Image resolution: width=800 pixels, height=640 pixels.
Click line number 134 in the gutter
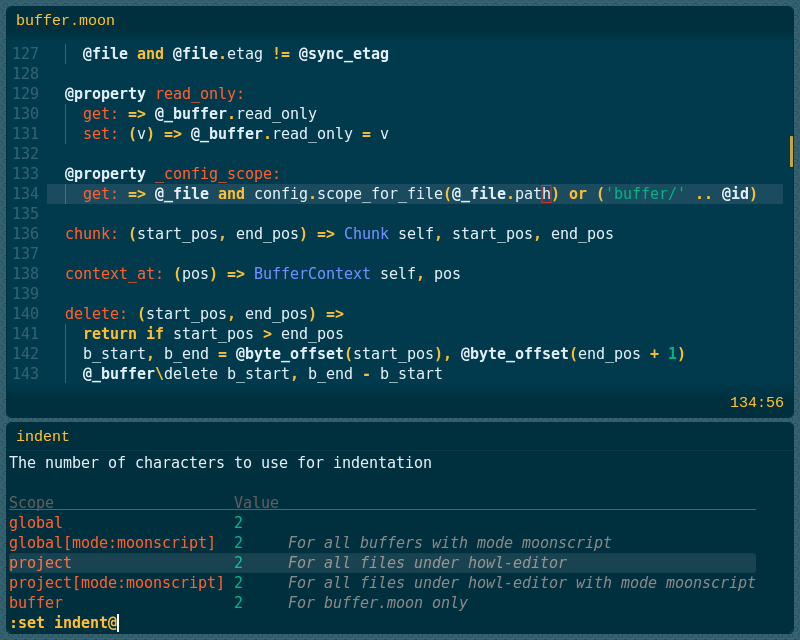(x=26, y=194)
